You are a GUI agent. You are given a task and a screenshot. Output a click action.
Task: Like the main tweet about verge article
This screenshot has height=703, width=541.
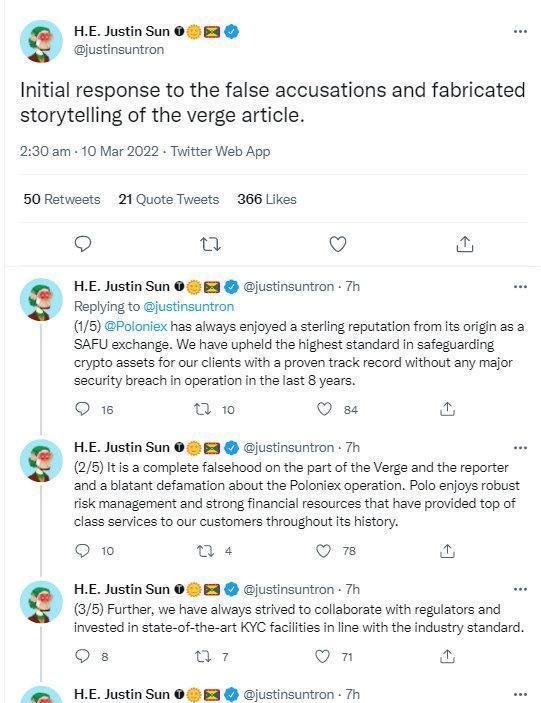pyautogui.click(x=338, y=244)
